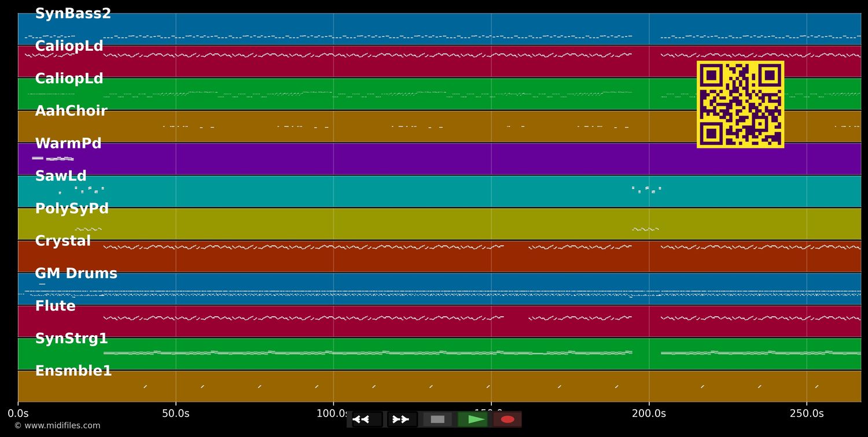868x437 pixels.
Task: Click the 250.0s time axis label
Action: tap(807, 413)
